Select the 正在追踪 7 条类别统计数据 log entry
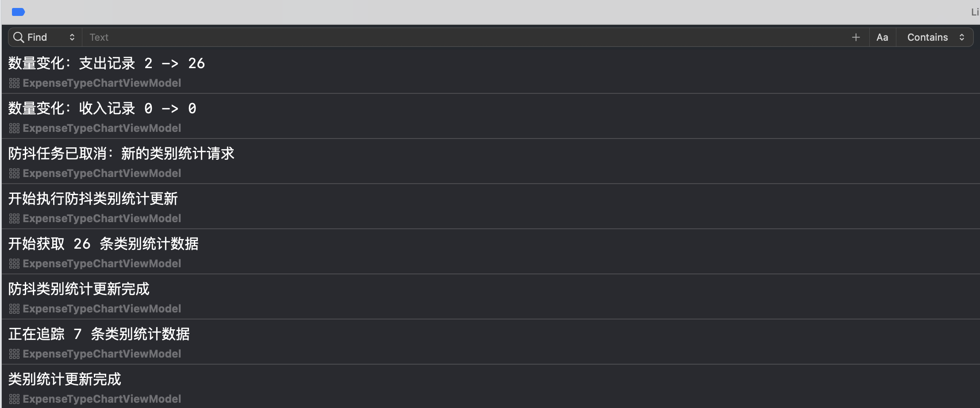The width and height of the screenshot is (980, 408). [99, 335]
